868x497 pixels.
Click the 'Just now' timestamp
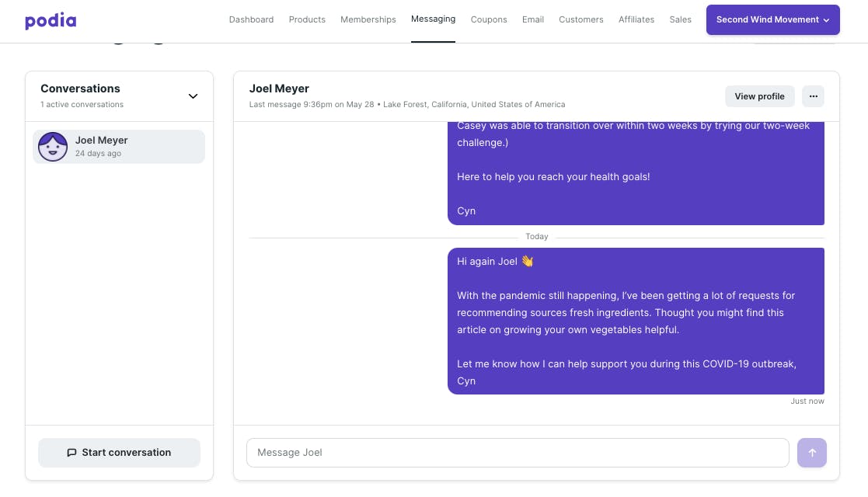(807, 401)
